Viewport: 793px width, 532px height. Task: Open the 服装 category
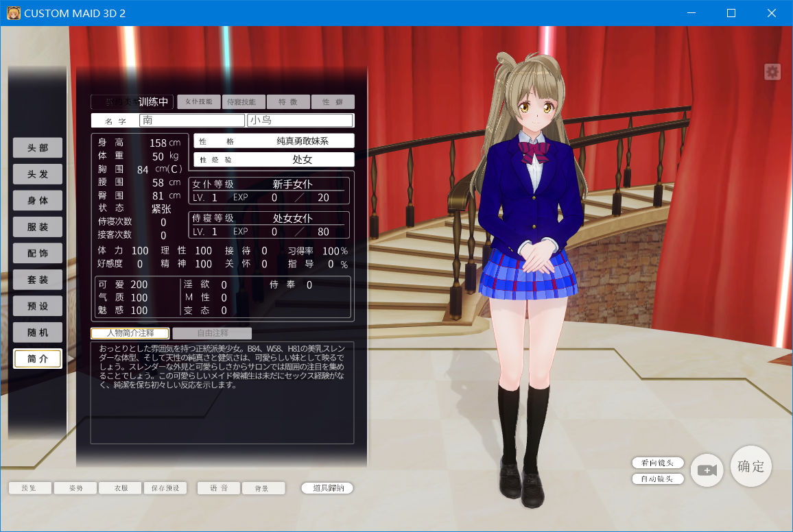pyautogui.click(x=38, y=227)
